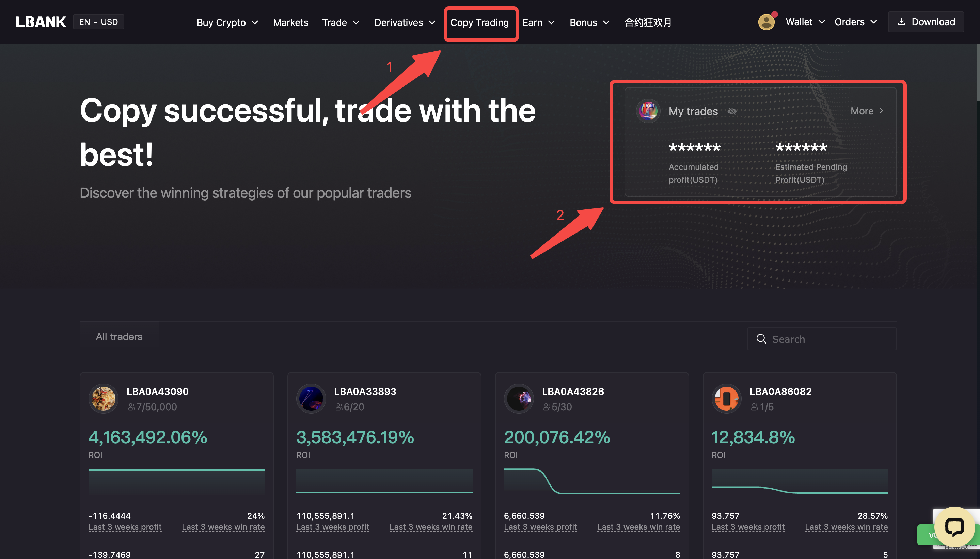Open the live chat bubble icon
This screenshot has height=559, width=980.
[954, 526]
